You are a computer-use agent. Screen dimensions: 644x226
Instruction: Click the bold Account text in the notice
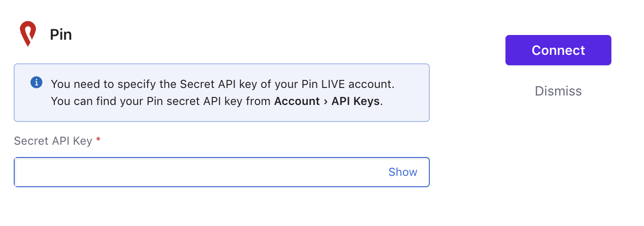point(297,101)
